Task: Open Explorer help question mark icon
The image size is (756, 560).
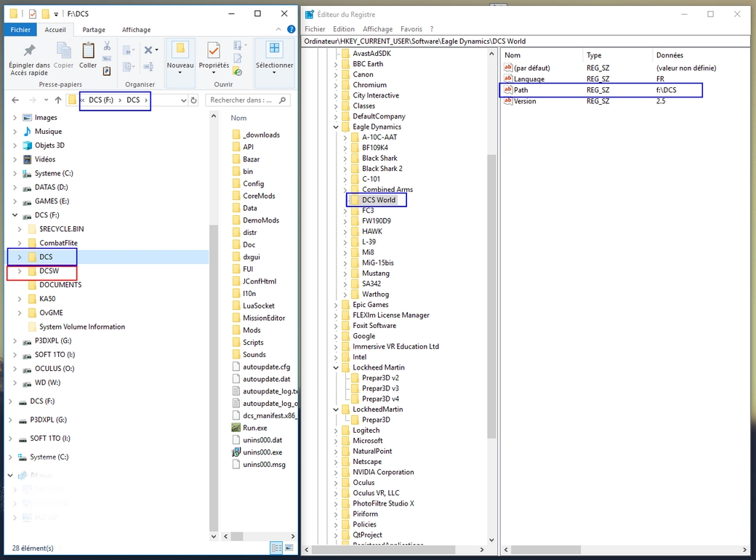Action: tap(291, 29)
